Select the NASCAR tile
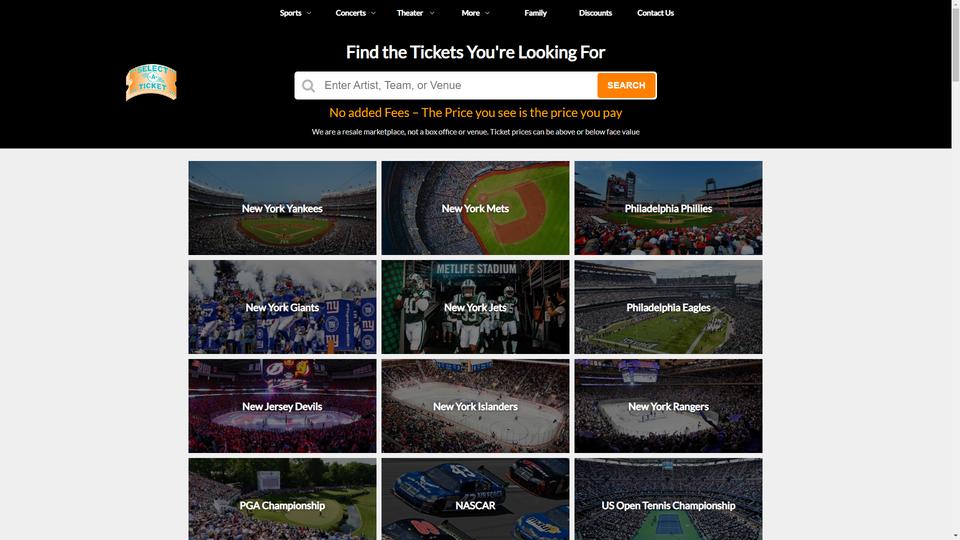The height and width of the screenshot is (540, 960). click(x=475, y=499)
